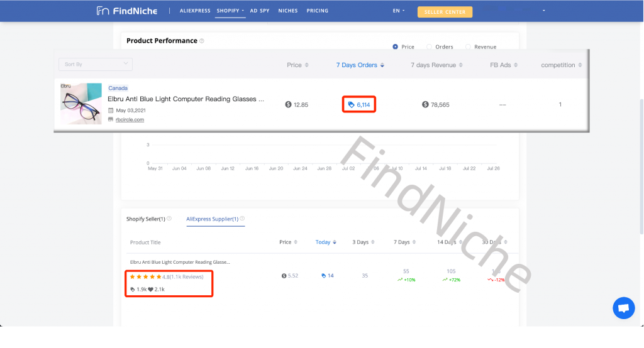Sort by Price column arrows in header

307,65
